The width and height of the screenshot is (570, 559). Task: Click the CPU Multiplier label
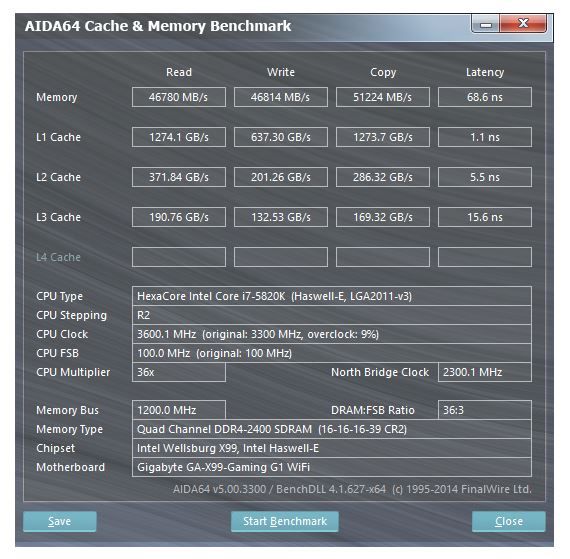coord(73,372)
